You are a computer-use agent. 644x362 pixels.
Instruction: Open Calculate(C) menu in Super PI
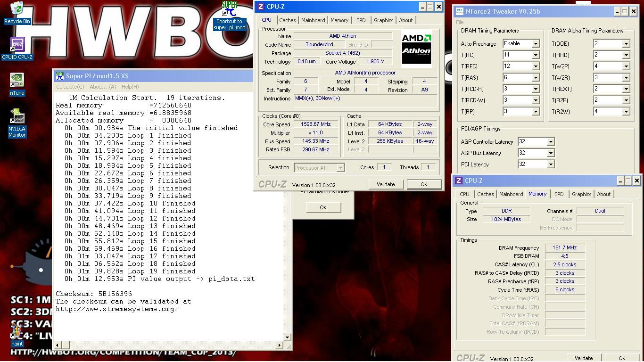click(x=70, y=87)
